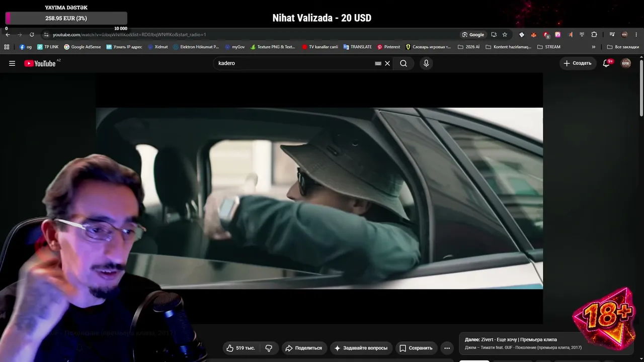Like the video with 519 тыс. button

(x=240, y=348)
